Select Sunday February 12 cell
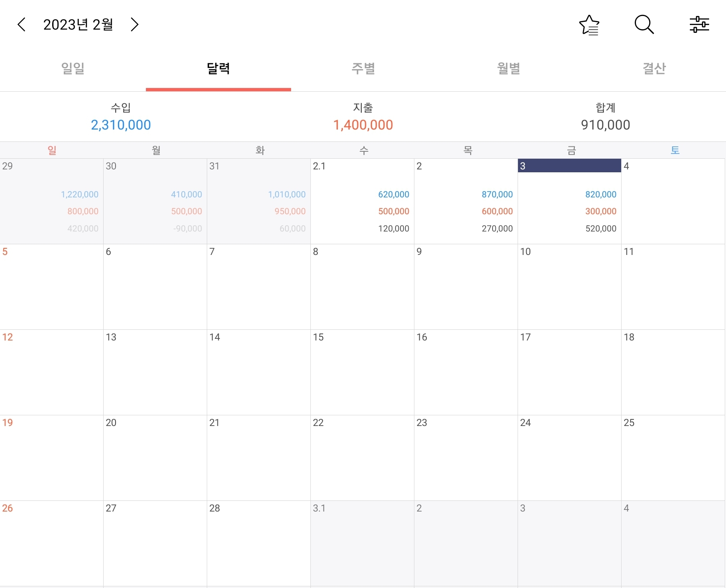 [x=51, y=373]
